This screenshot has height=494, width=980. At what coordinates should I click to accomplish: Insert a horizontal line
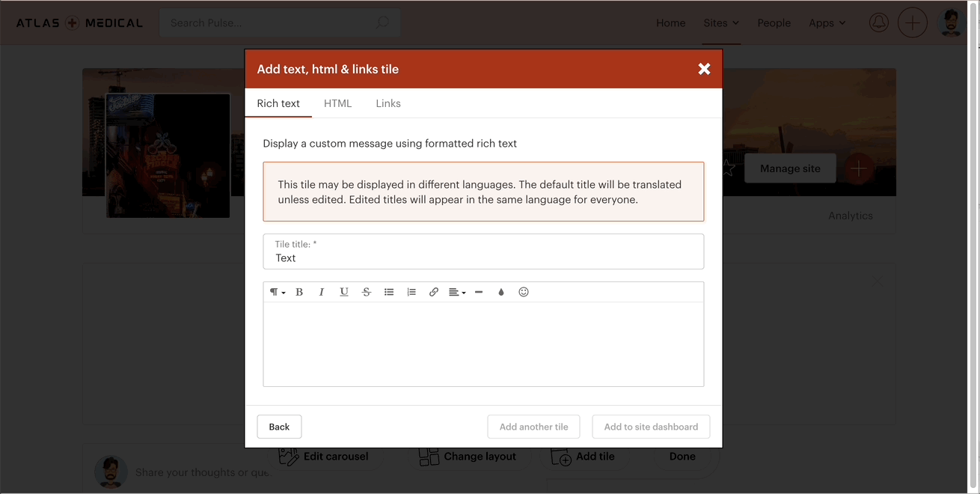click(479, 292)
